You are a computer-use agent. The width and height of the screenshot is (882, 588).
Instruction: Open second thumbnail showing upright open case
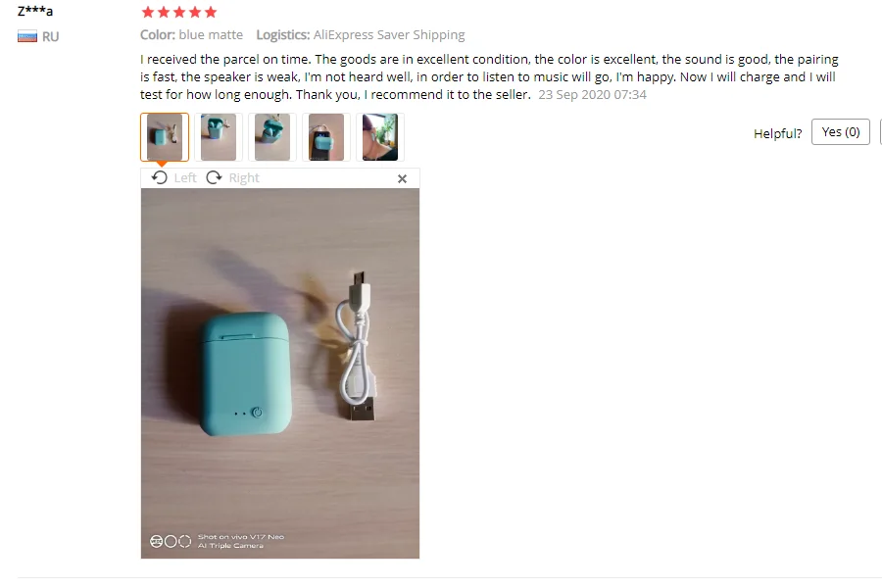point(219,137)
